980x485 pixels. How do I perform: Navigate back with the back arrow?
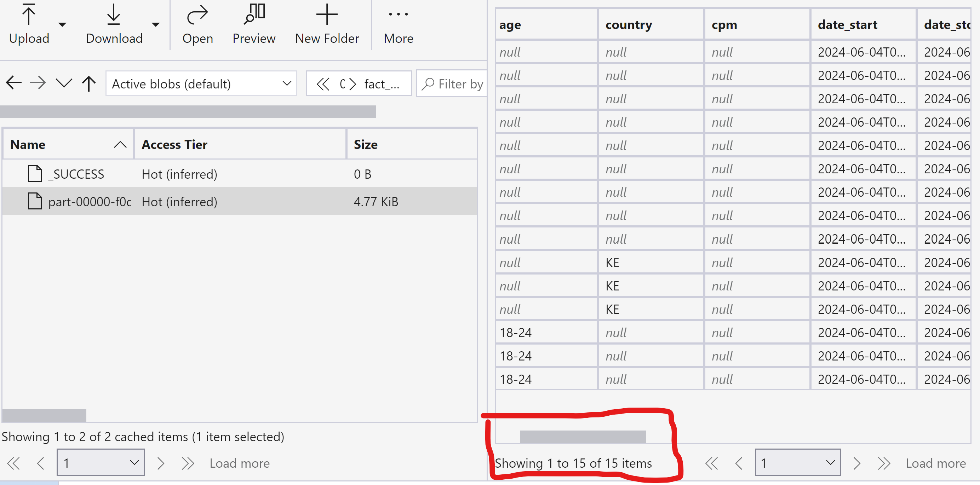tap(13, 82)
